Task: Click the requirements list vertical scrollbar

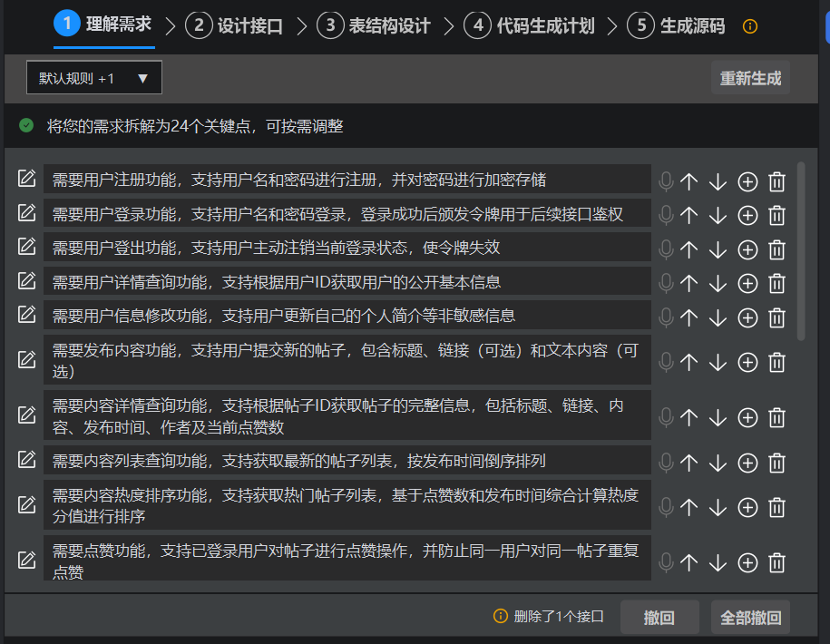Action: (801, 251)
